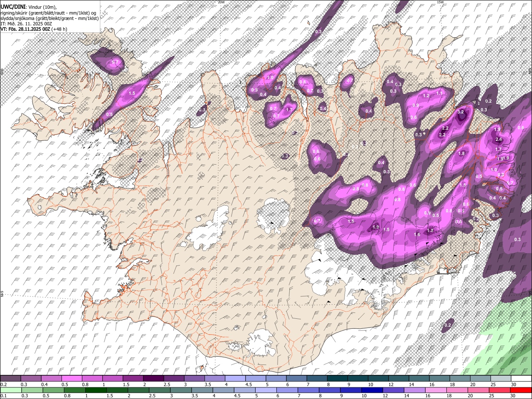Click the 1.1 snowfall value on the map

coord(439,94)
